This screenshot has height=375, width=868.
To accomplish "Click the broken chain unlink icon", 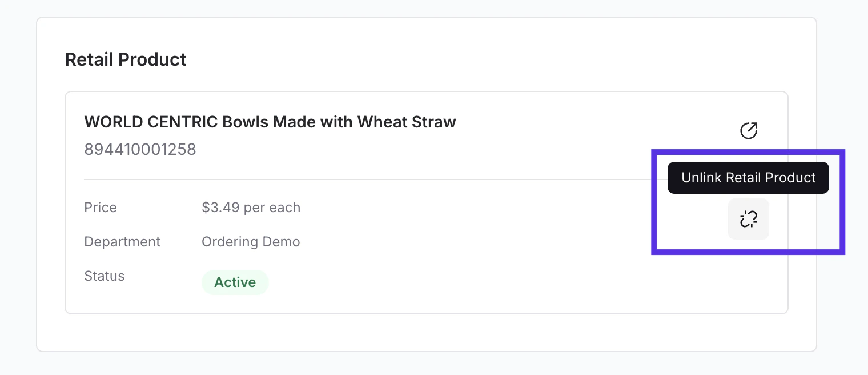I will (748, 219).
